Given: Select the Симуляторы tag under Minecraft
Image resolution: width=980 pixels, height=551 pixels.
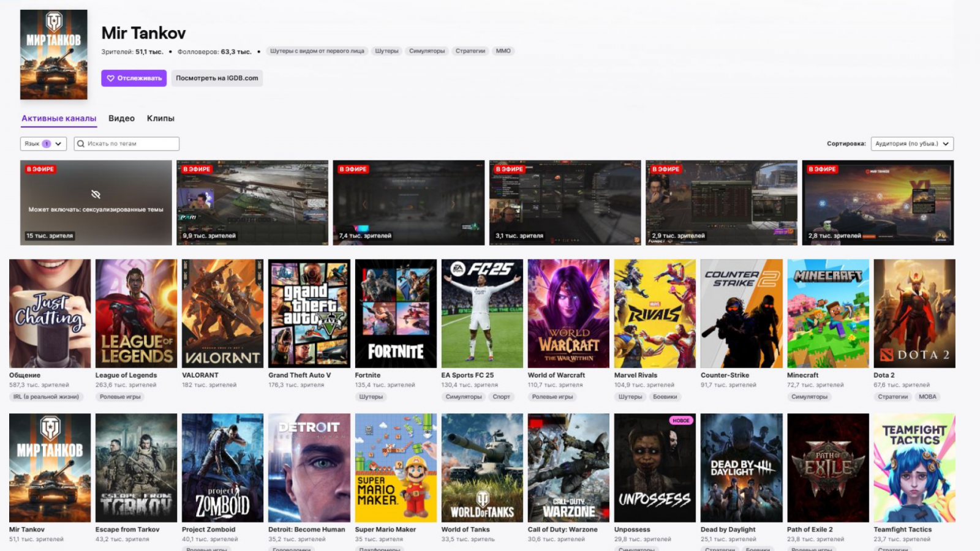Looking at the screenshot, I should 809,397.
